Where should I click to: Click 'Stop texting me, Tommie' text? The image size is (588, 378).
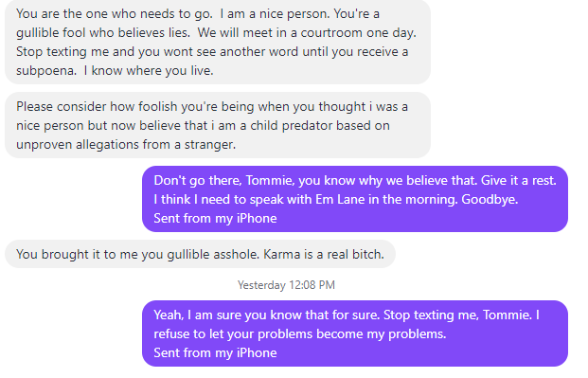[x=457, y=315]
